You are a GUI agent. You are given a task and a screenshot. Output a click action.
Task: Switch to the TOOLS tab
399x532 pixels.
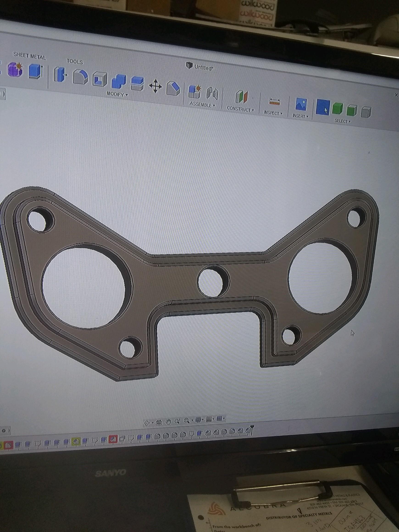pyautogui.click(x=75, y=61)
